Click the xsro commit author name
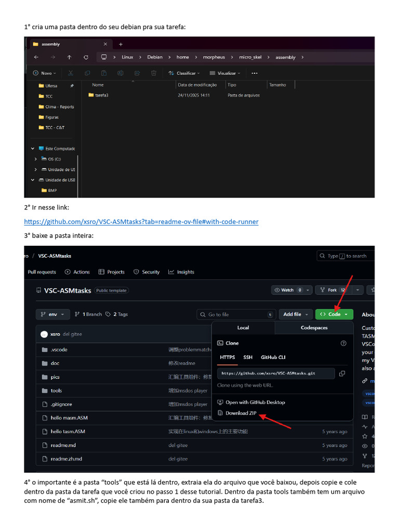Image resolution: width=399 pixels, height=532 pixels. pyautogui.click(x=55, y=334)
